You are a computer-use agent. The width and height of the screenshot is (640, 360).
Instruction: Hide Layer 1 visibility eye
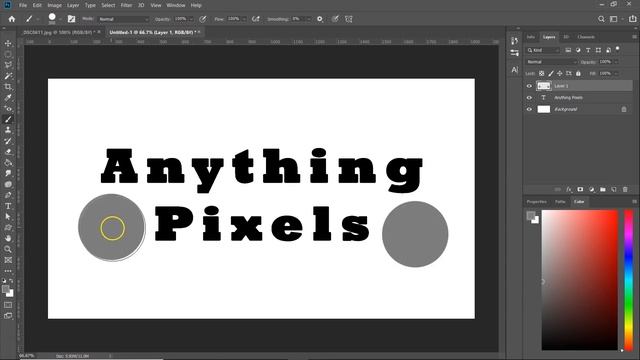[x=529, y=86]
